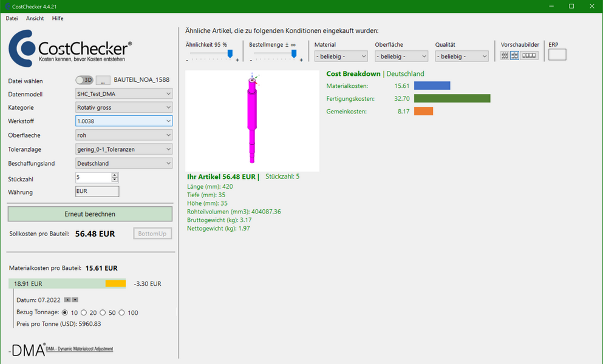The width and height of the screenshot is (603, 364).
Task: Open the Oberfläche filter dropdown
Action: 401,56
